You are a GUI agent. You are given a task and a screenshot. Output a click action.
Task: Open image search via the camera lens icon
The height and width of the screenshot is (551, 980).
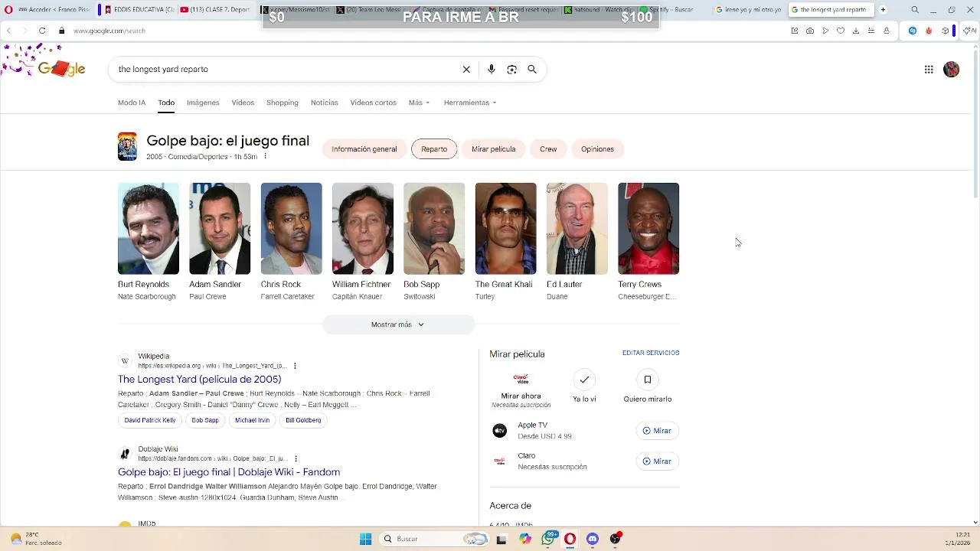tap(511, 69)
